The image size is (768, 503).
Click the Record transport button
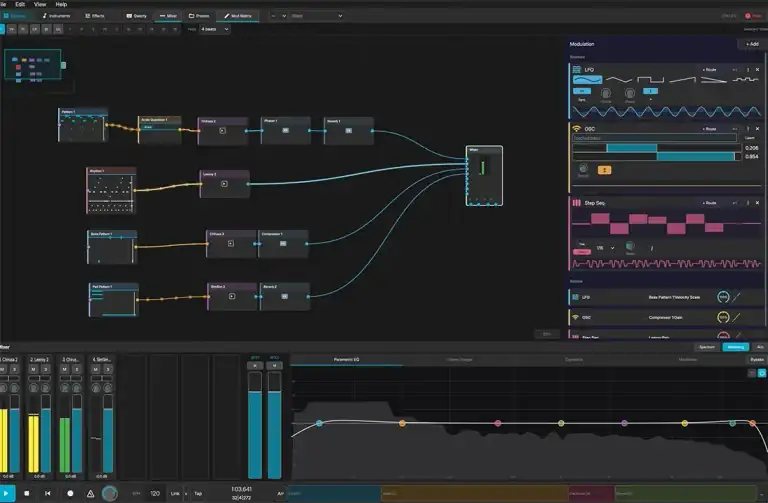(70, 493)
